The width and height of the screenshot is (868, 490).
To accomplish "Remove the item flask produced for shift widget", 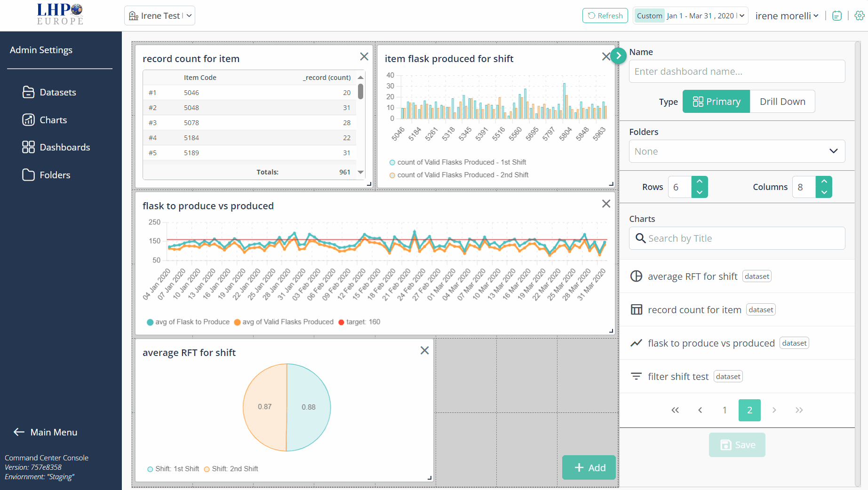I will [606, 56].
